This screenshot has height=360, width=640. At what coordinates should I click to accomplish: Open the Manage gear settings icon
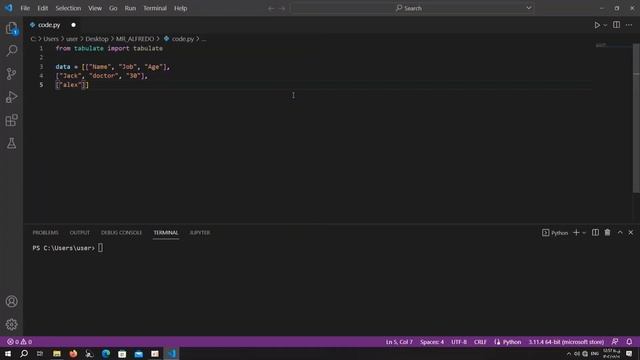pos(11,324)
